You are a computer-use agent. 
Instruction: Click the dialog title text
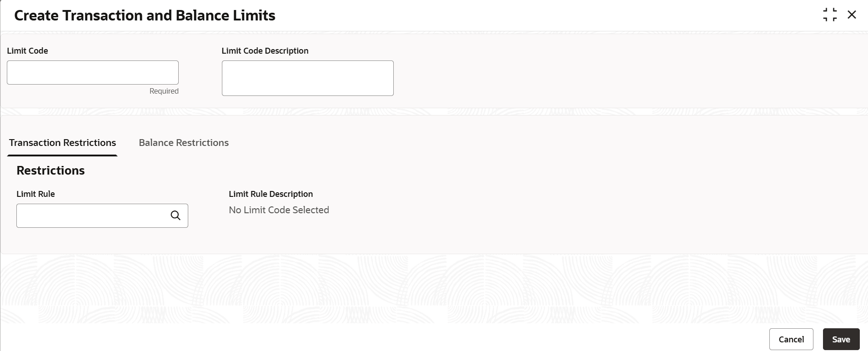tap(145, 15)
